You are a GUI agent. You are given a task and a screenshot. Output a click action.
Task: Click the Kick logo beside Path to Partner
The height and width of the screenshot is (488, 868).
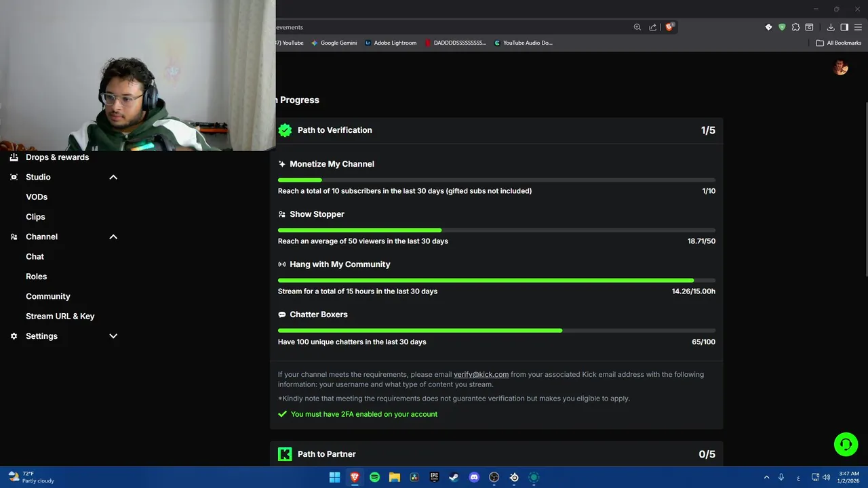click(x=285, y=454)
